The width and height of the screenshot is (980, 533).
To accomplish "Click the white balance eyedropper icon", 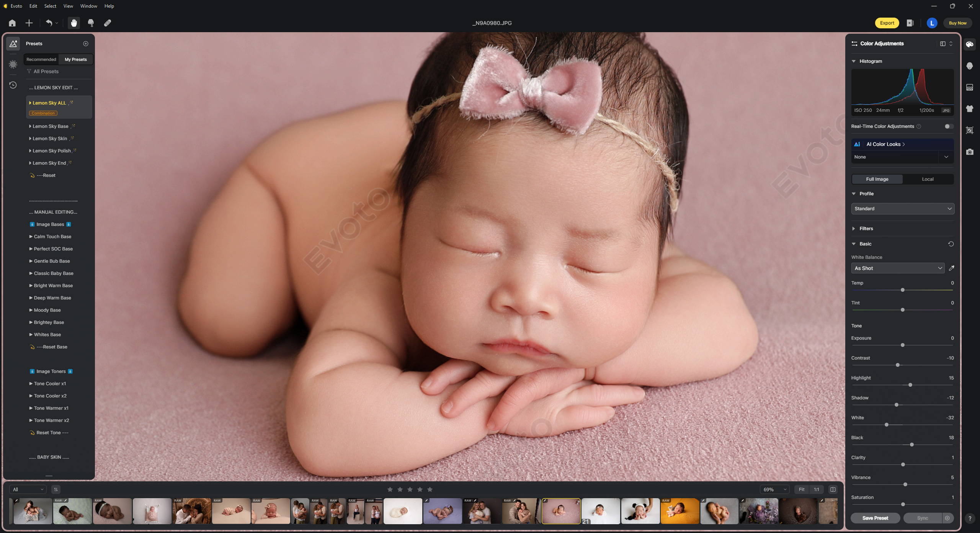I will 951,268.
